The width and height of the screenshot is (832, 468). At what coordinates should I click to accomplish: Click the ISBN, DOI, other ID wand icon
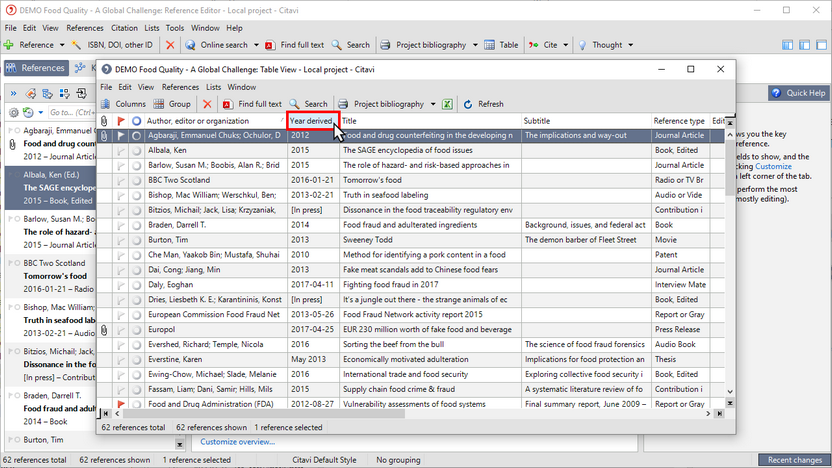76,45
